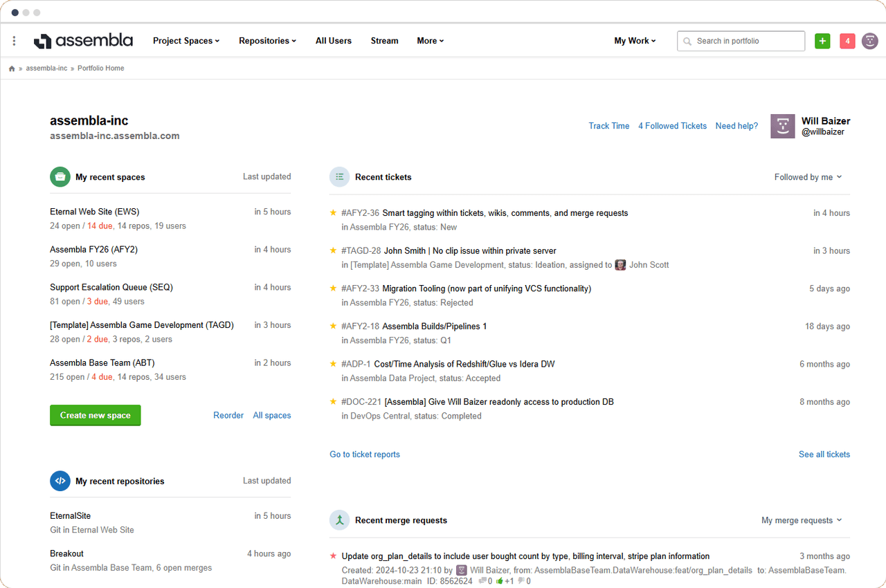Click the thumbs-down icon on the merge request
The width and height of the screenshot is (886, 588).
click(521, 581)
